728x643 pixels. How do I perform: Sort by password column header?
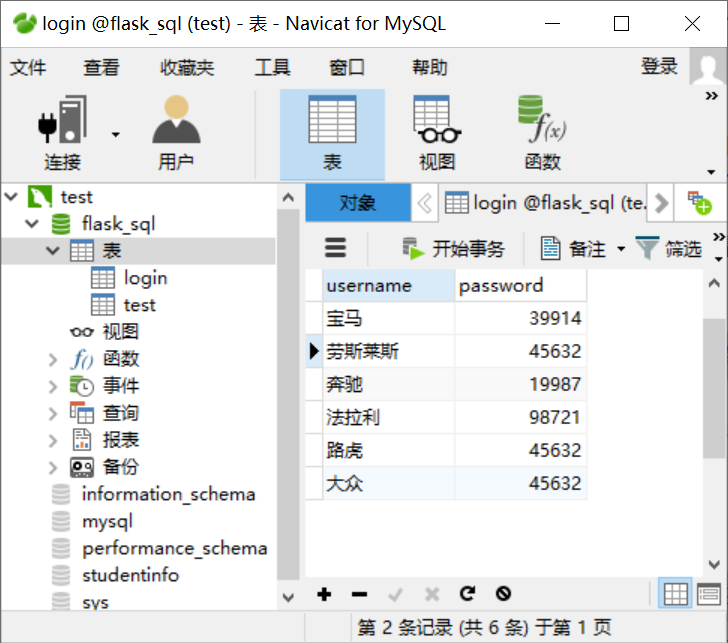(x=520, y=286)
